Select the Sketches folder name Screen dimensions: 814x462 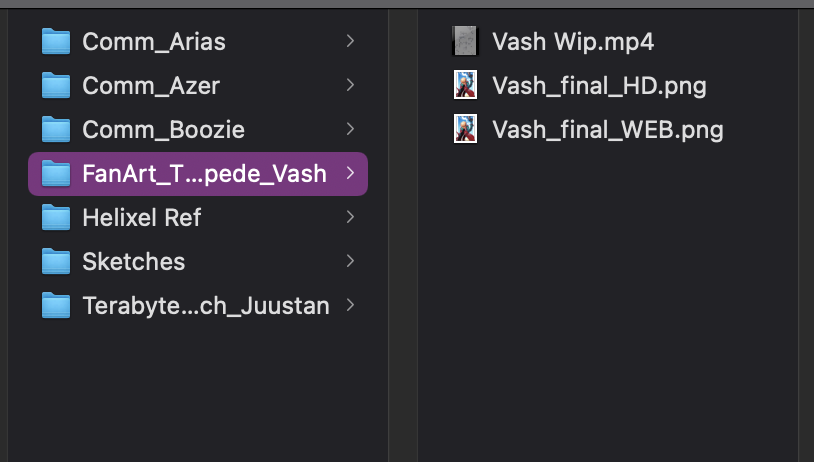(x=134, y=262)
